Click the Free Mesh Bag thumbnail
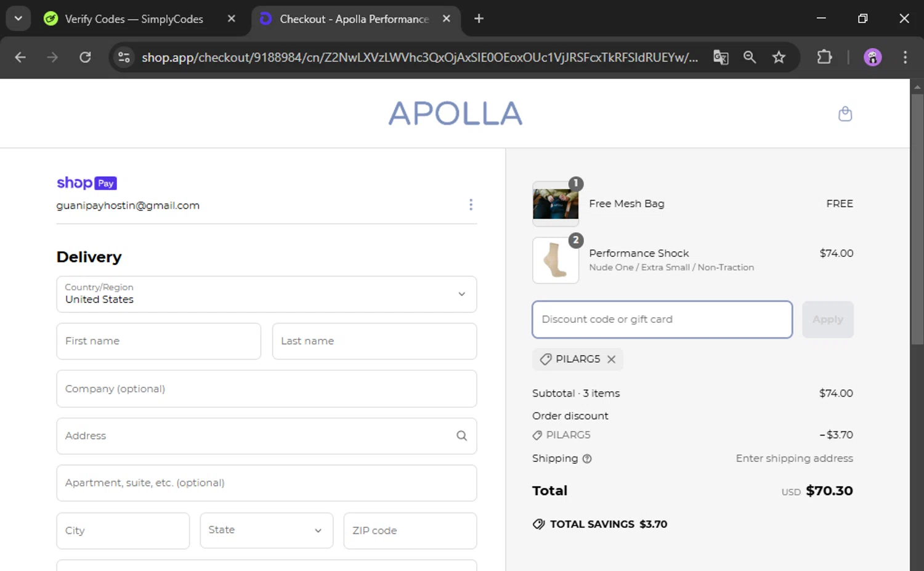The height and width of the screenshot is (571, 924). pos(555,204)
